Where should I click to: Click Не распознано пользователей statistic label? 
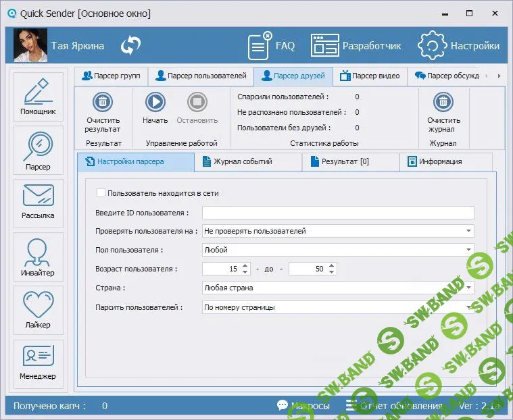coord(291,112)
